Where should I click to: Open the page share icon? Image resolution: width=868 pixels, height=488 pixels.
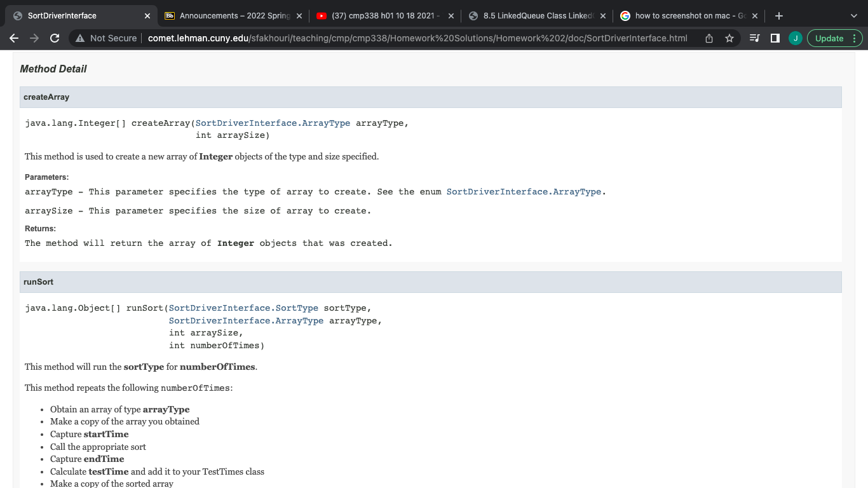pyautogui.click(x=709, y=38)
